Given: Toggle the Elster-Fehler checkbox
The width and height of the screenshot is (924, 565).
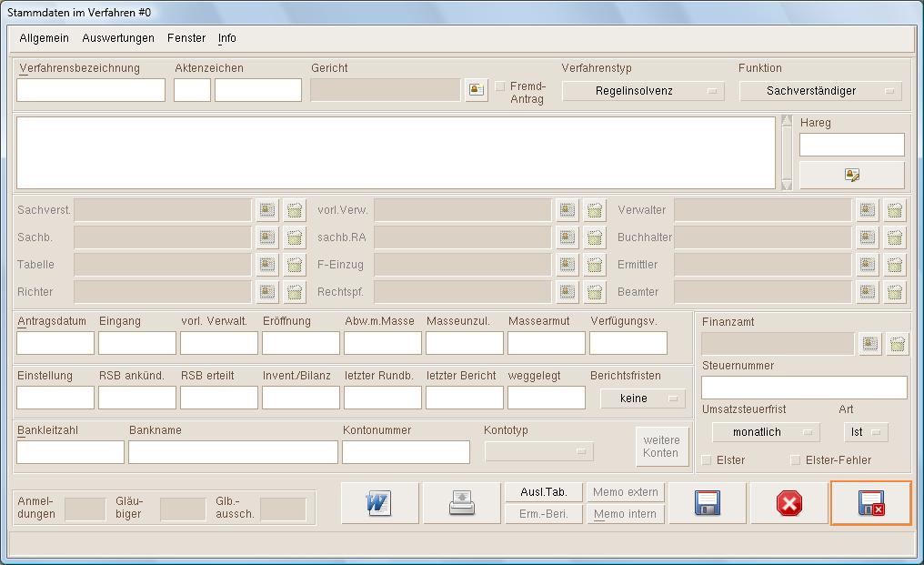Looking at the screenshot, I should [x=796, y=460].
